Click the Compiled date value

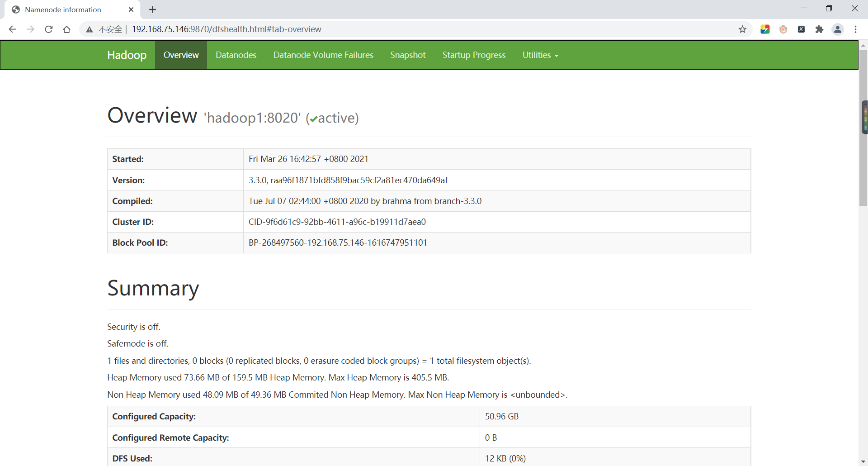point(365,201)
